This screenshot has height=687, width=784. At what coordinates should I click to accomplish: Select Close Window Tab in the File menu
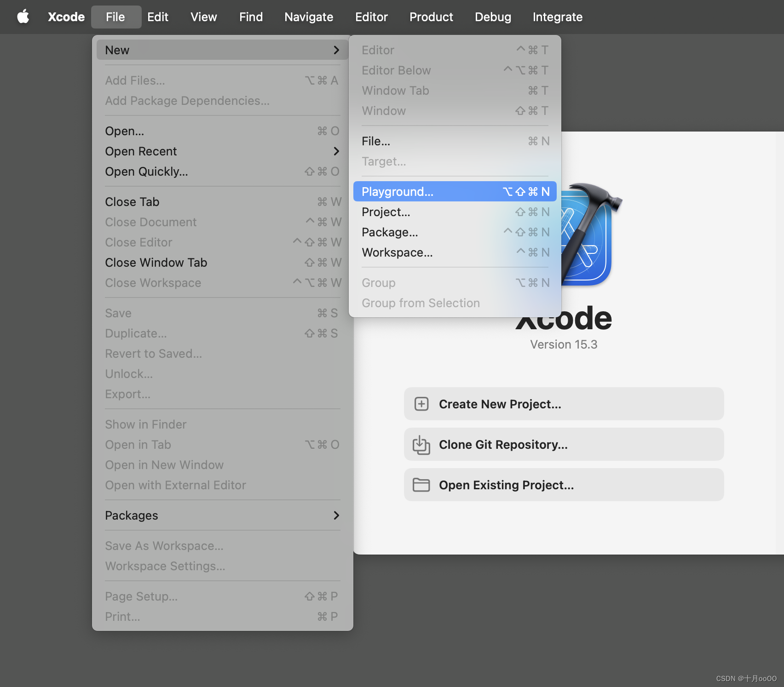tap(223, 262)
